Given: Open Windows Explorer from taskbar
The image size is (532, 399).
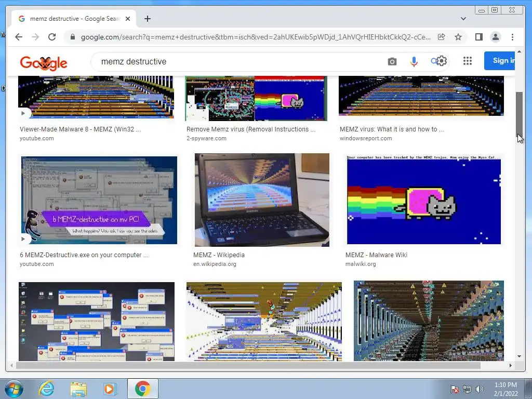Looking at the screenshot, I should [x=78, y=389].
